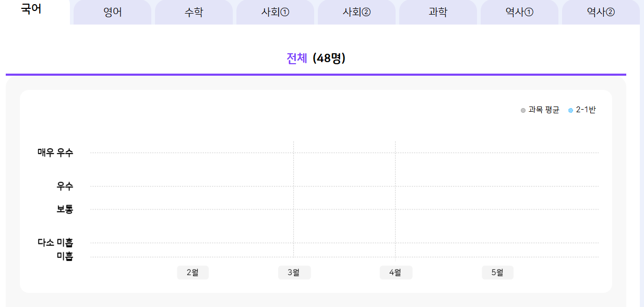The width and height of the screenshot is (644, 307).
Task: Go to the 사회① tab
Action: pyautogui.click(x=275, y=13)
